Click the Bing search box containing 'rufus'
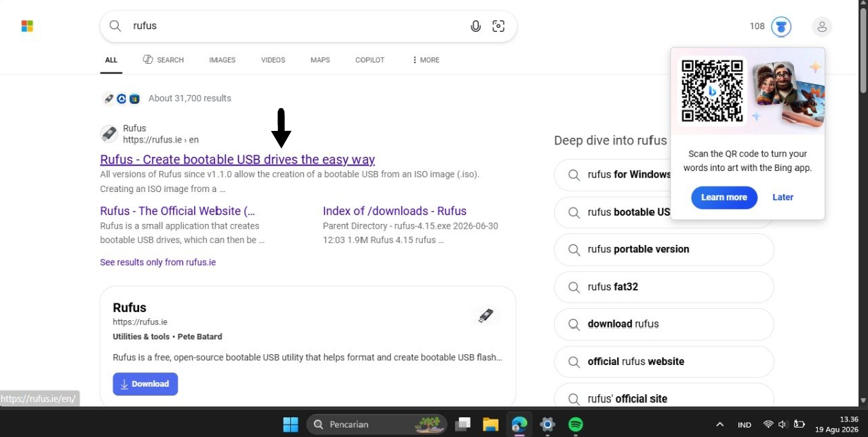 coord(309,26)
